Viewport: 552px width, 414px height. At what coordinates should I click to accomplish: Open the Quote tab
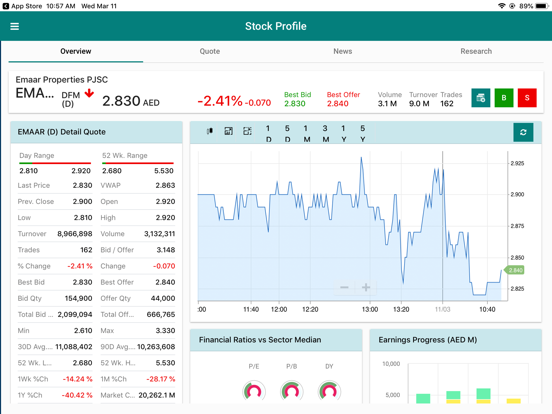coord(210,51)
